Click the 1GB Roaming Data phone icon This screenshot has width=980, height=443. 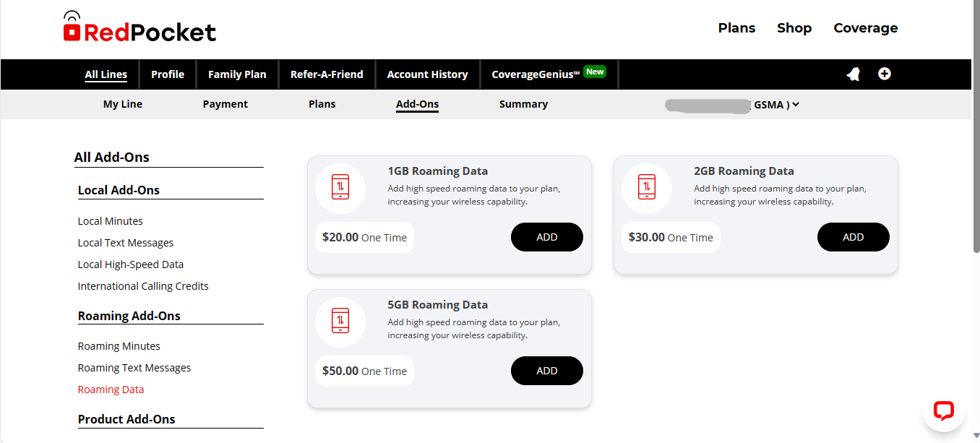pyautogui.click(x=340, y=186)
